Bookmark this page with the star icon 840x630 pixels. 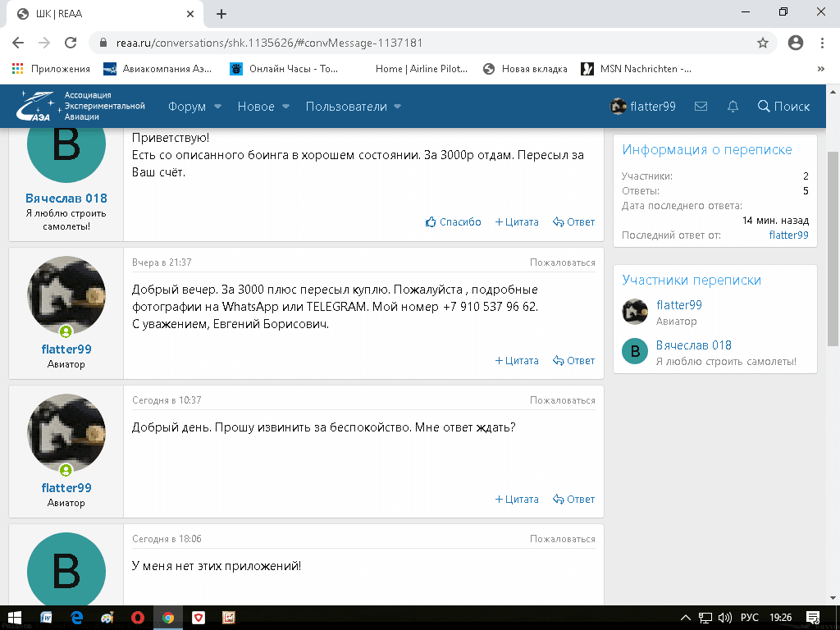pos(762,43)
